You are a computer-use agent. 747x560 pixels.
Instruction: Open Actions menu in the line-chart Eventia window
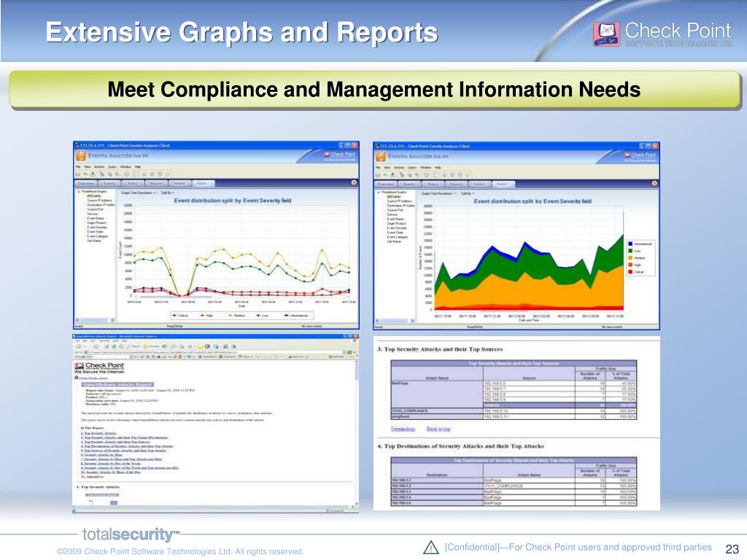click(99, 167)
